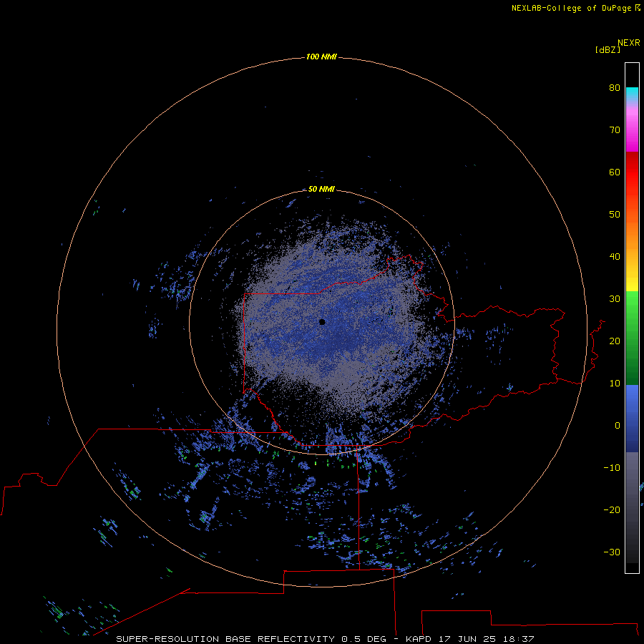Click the 50 dBZ scale label
This screenshot has width=644, height=644.
pyautogui.click(x=615, y=215)
